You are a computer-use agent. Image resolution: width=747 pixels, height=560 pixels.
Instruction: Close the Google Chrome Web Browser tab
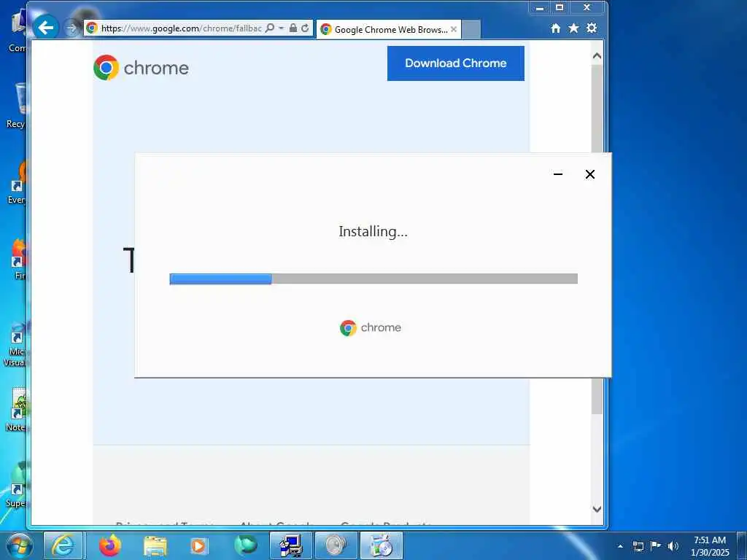coord(454,29)
